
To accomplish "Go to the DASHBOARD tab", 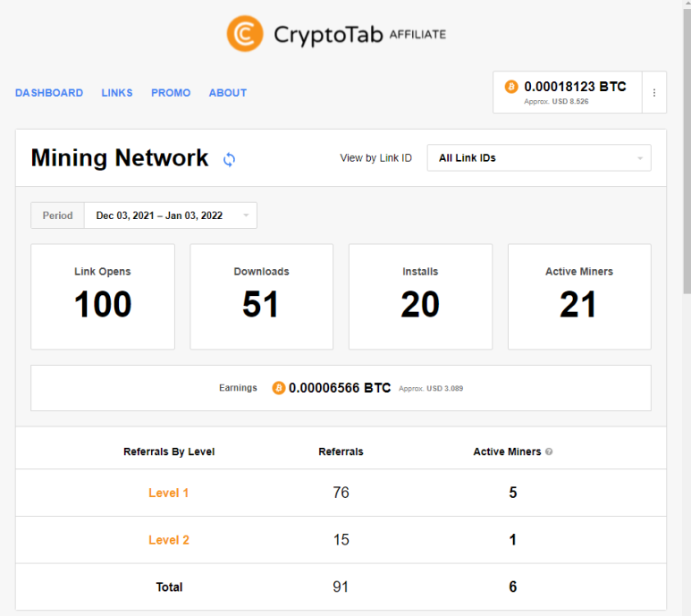I will coord(49,93).
